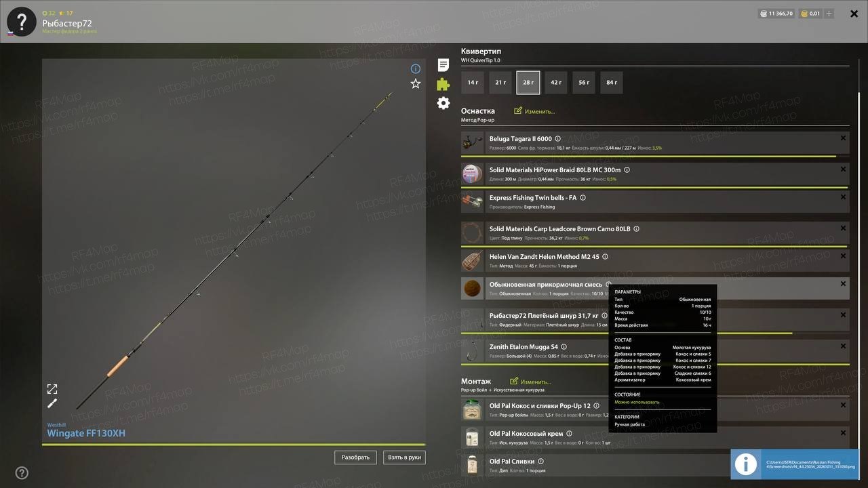Select the 42 г quivertip option

tap(556, 83)
